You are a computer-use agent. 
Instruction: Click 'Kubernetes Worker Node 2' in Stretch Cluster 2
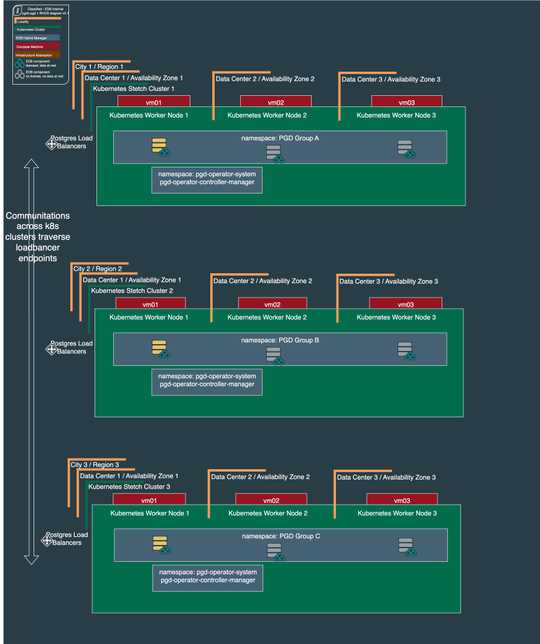tap(267, 317)
